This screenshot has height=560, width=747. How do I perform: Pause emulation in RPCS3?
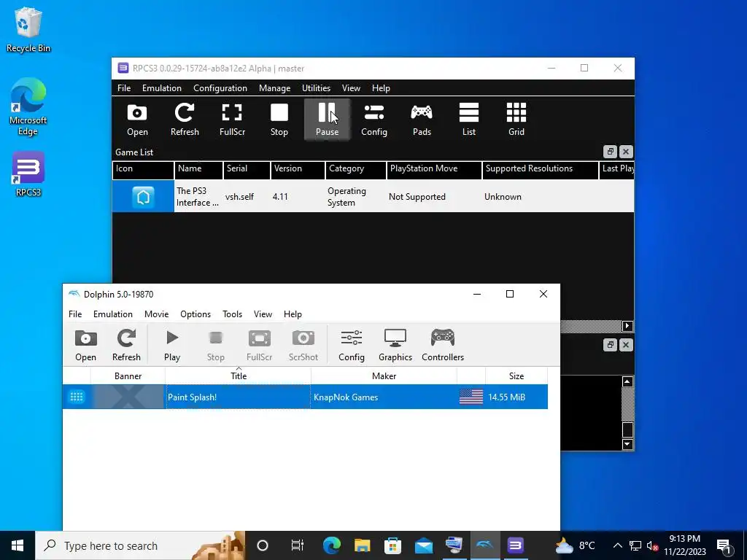pyautogui.click(x=327, y=120)
